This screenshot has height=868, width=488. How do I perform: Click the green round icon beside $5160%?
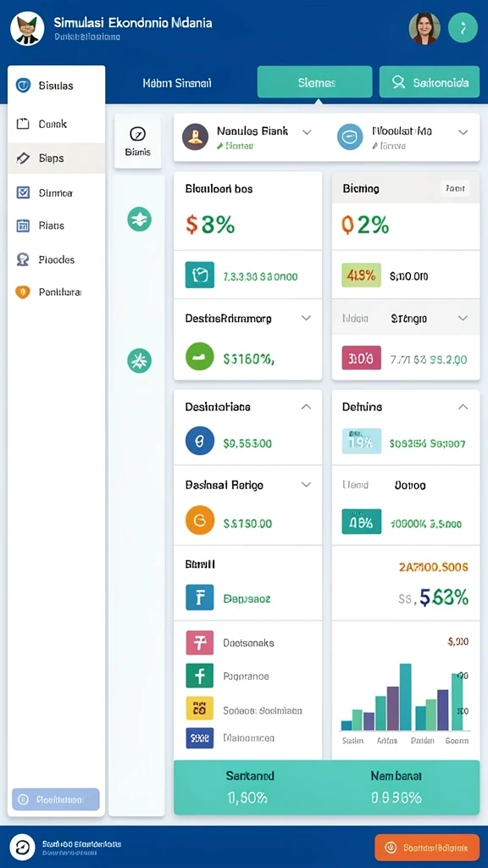200,358
